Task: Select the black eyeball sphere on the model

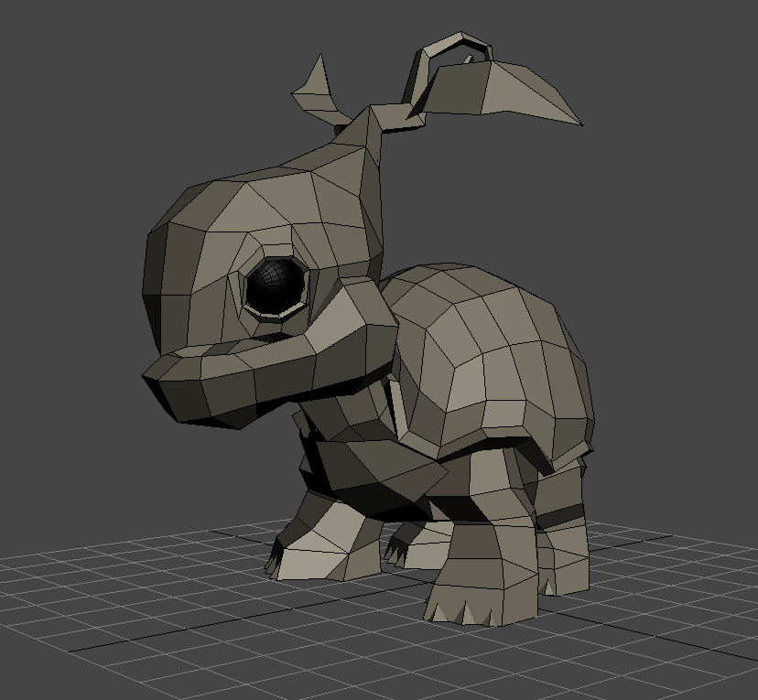Action: tap(276, 286)
